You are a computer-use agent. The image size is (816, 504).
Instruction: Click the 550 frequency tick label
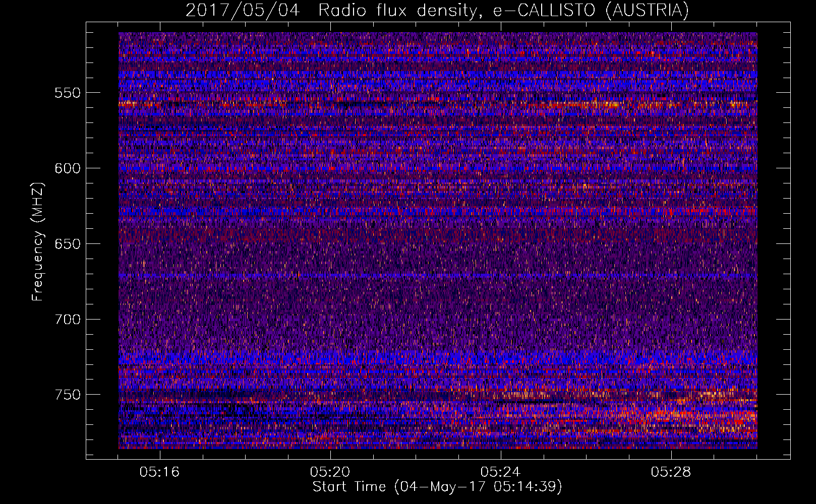68,93
